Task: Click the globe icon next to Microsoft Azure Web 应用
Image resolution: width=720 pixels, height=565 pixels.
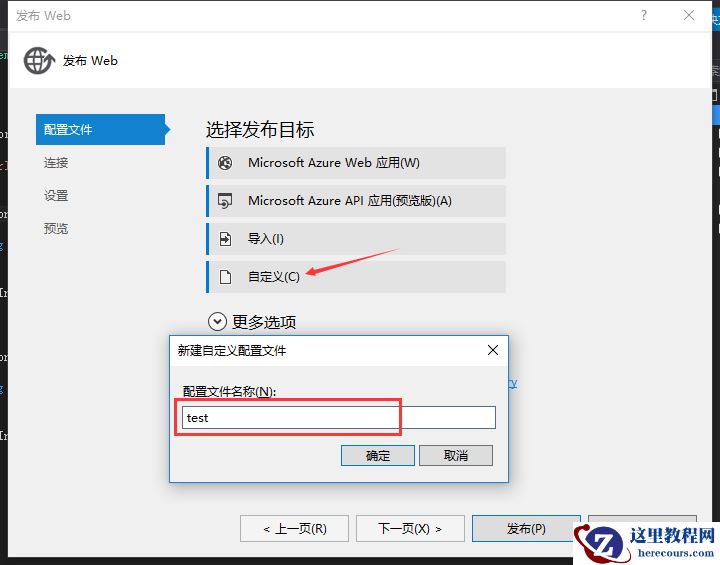Action: pos(225,163)
